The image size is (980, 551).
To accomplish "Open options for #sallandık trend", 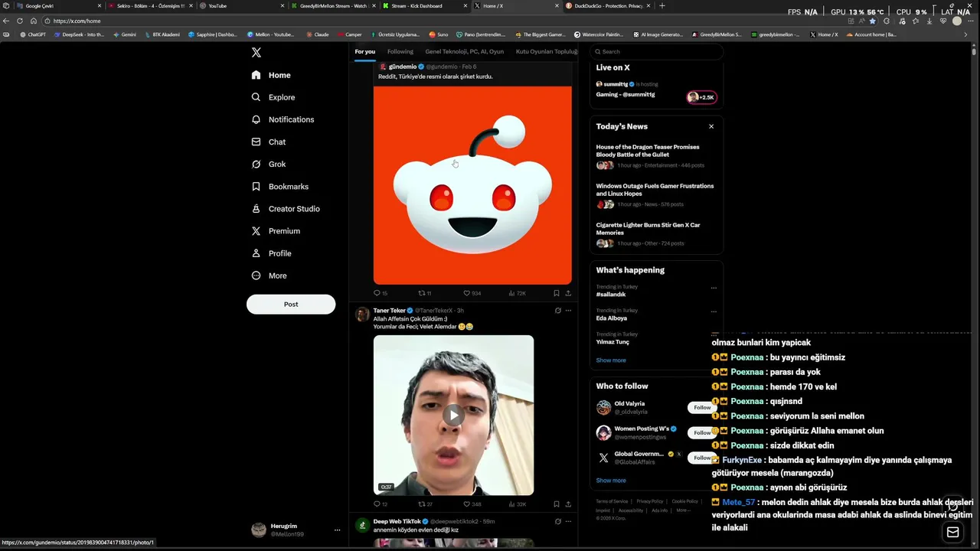I will coord(714,288).
